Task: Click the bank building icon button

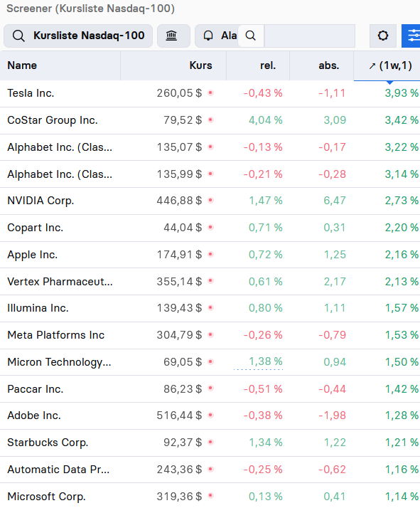Action: [171, 36]
